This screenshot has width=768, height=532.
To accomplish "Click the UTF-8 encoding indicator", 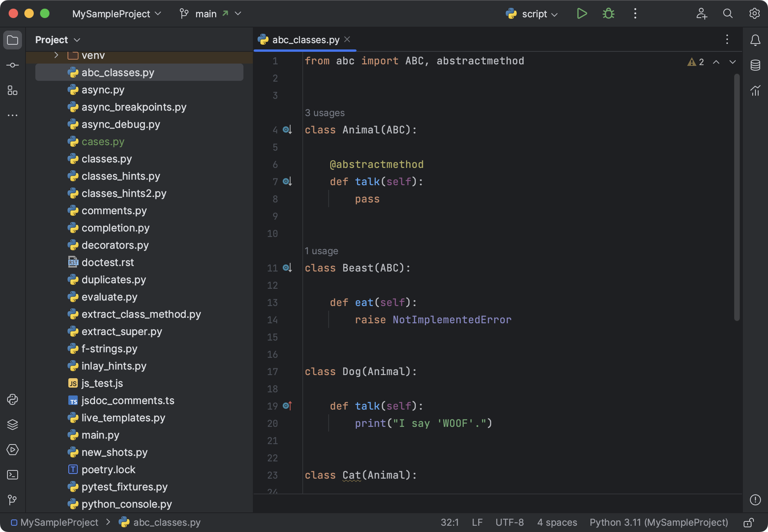I will coord(509,522).
